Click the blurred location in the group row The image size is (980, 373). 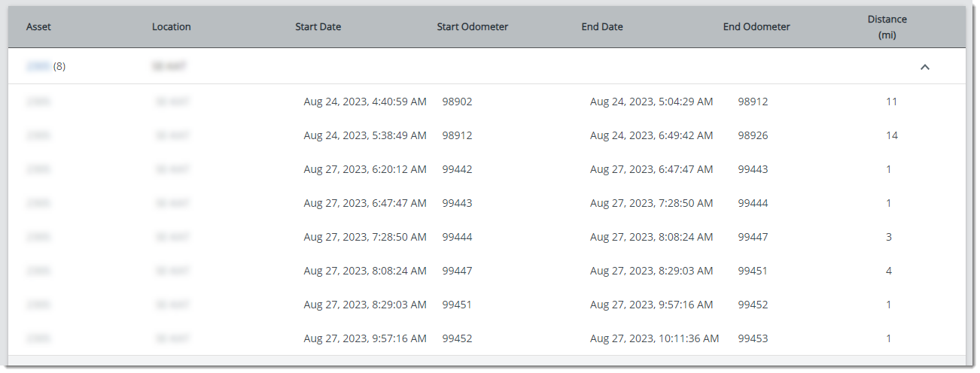pyautogui.click(x=169, y=66)
